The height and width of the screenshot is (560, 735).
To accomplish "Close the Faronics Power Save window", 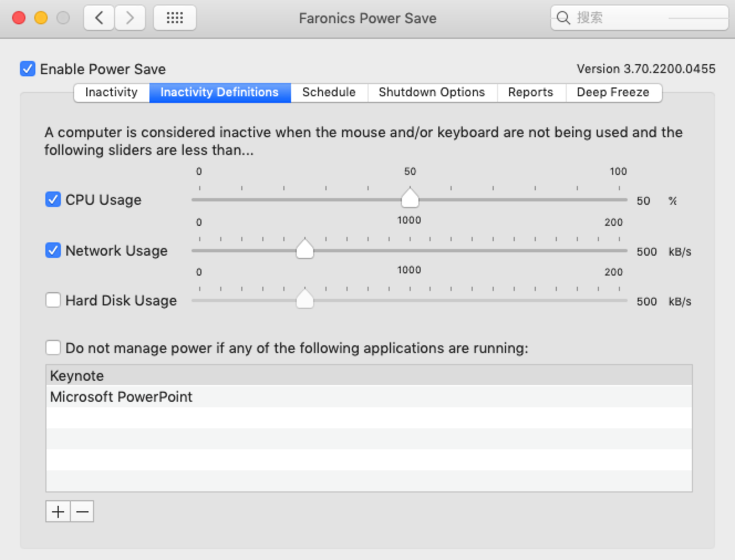I will 19,18.
